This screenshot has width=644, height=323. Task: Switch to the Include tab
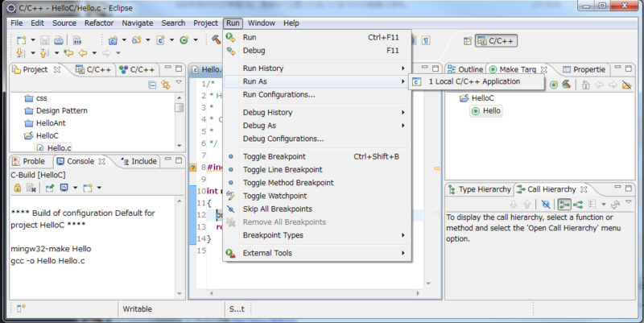(138, 161)
